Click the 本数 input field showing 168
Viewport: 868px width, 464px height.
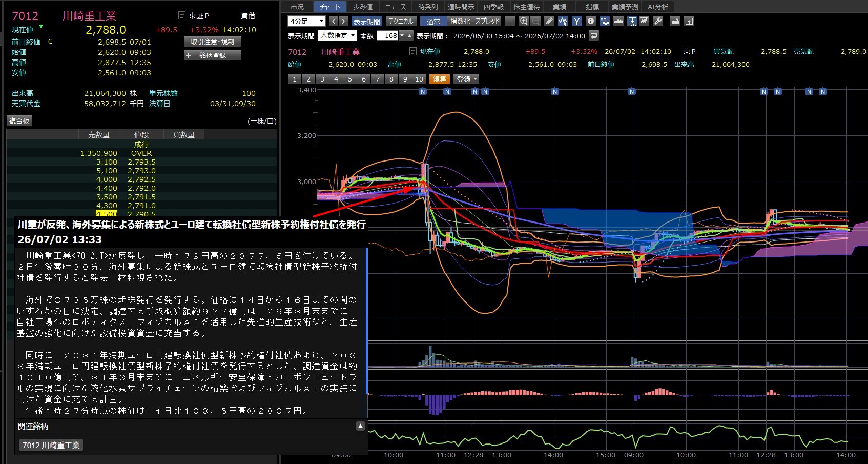click(388, 36)
